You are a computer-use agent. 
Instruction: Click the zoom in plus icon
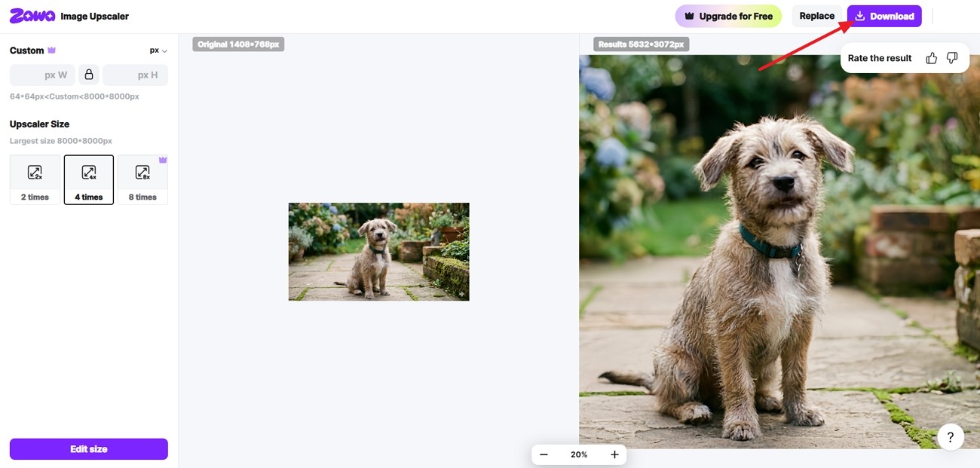(x=614, y=454)
